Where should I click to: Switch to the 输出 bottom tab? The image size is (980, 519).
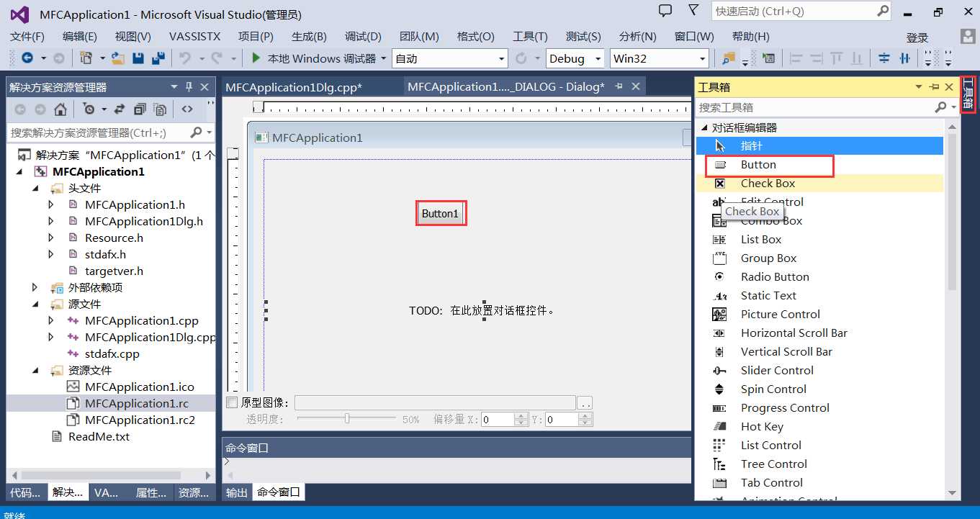pos(236,492)
